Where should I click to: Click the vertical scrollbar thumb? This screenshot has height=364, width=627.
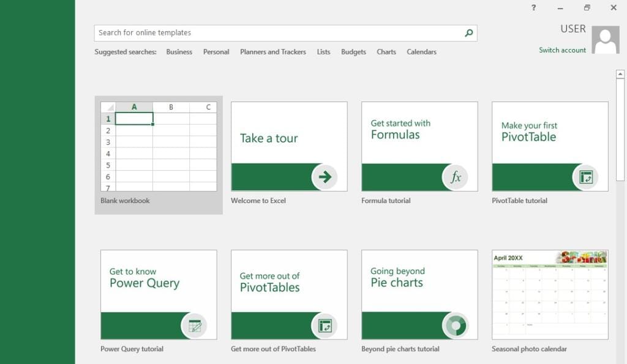click(620, 130)
